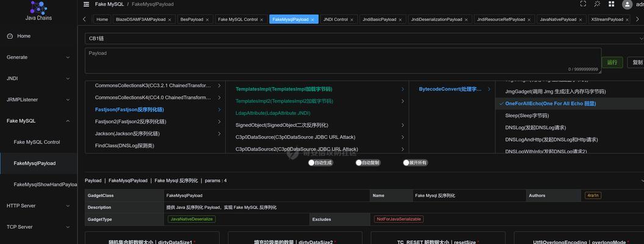Expand the JRMPListener sidebar menu
644x244 pixels.
pos(38,99)
